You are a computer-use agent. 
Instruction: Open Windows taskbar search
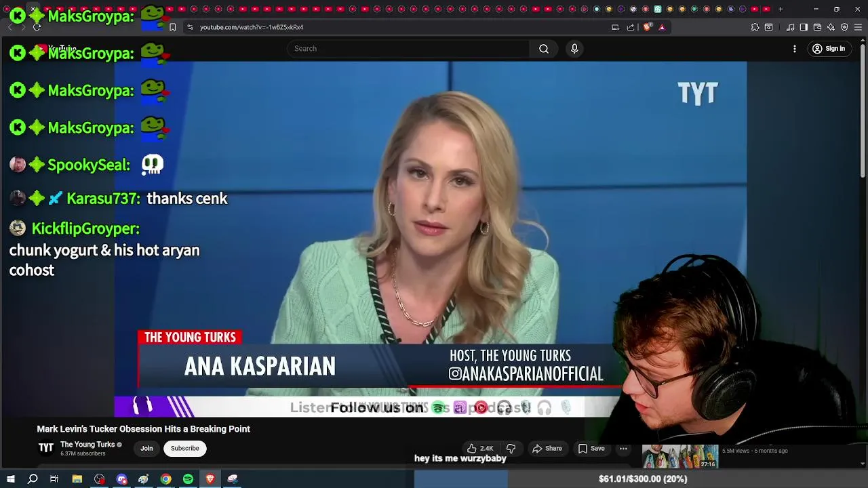click(x=33, y=479)
